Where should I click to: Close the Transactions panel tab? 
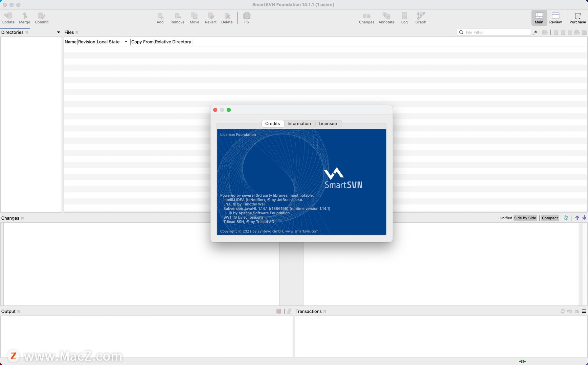tap(325, 312)
